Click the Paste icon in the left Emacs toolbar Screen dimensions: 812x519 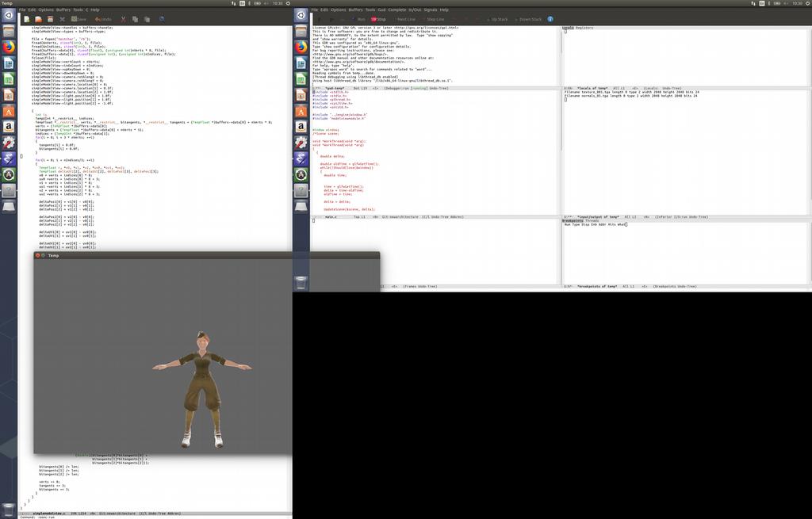(x=147, y=19)
